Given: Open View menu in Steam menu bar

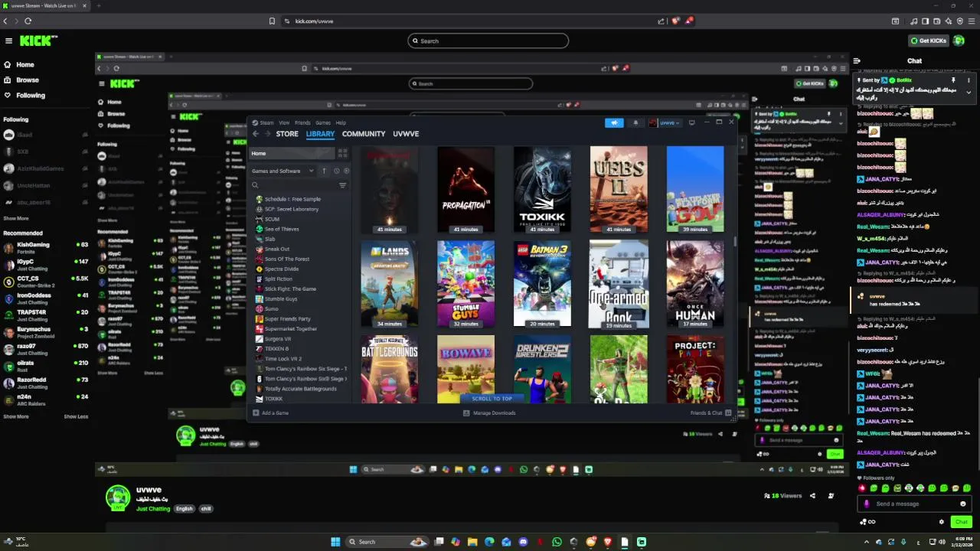Looking at the screenshot, I should 284,122.
